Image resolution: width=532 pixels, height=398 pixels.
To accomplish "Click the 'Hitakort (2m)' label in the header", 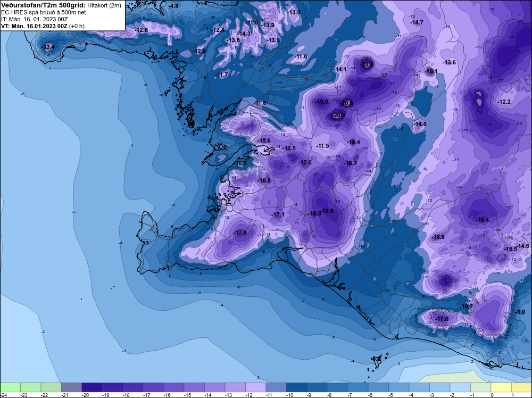I will pos(104,5).
